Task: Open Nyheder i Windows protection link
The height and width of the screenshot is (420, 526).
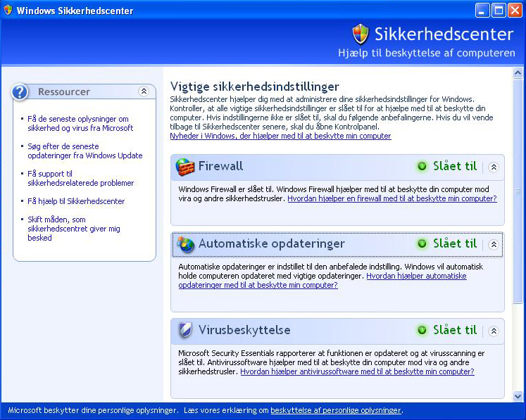Action: pos(280,136)
